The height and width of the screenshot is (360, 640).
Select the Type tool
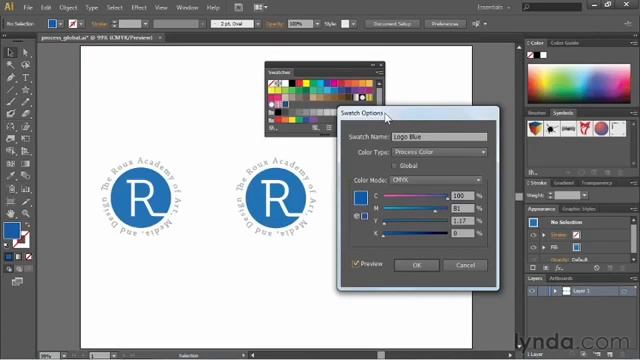[25, 78]
